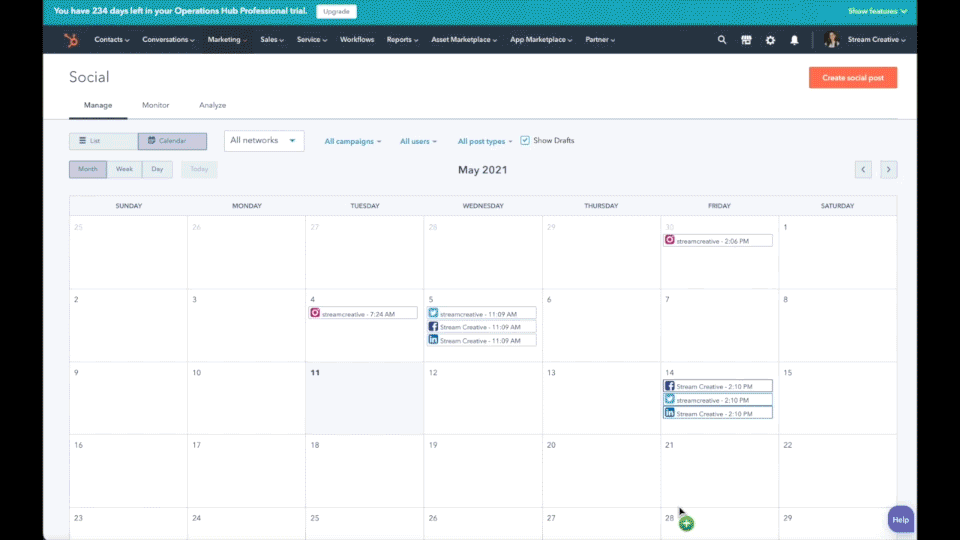Open LinkedIn post at 2:10 PM on May 14
This screenshot has height=540, width=960.
click(718, 413)
